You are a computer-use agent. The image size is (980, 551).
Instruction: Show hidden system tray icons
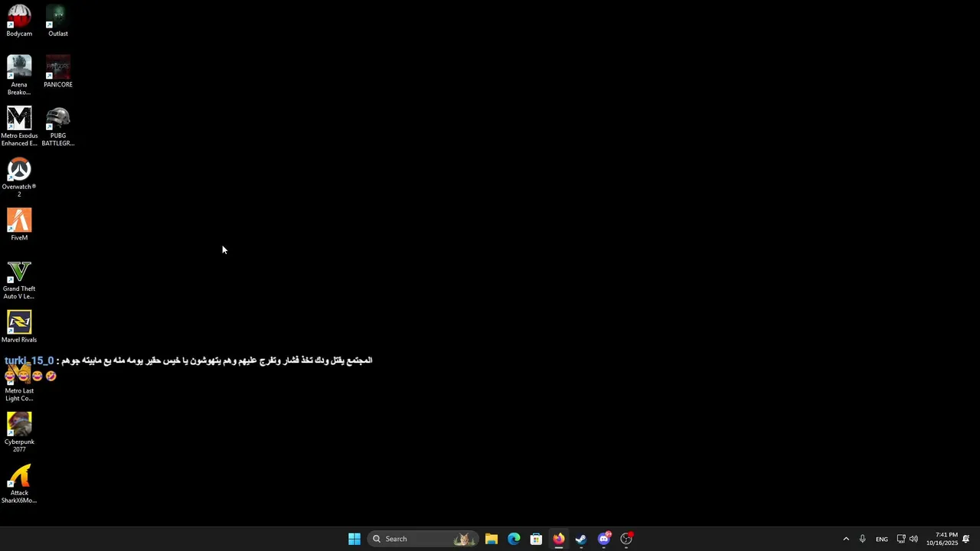[846, 539]
